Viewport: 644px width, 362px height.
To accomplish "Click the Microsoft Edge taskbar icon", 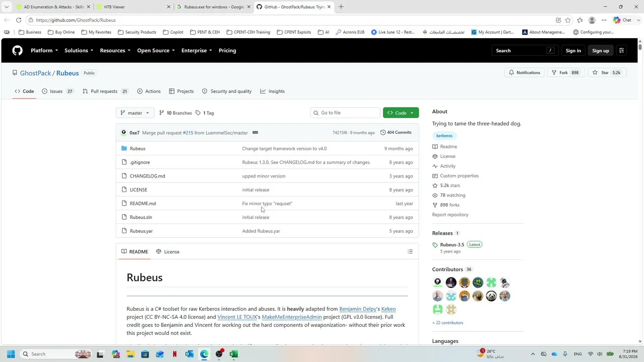I will pyautogui.click(x=204, y=354).
